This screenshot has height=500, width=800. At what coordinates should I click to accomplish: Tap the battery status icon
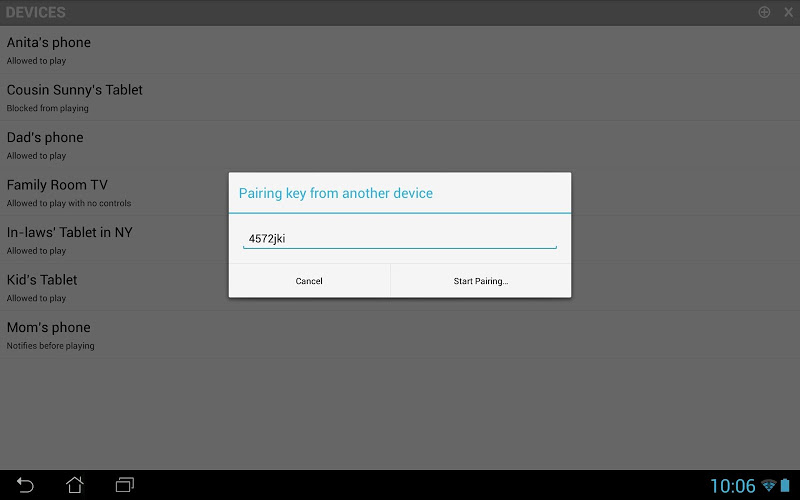(x=785, y=485)
